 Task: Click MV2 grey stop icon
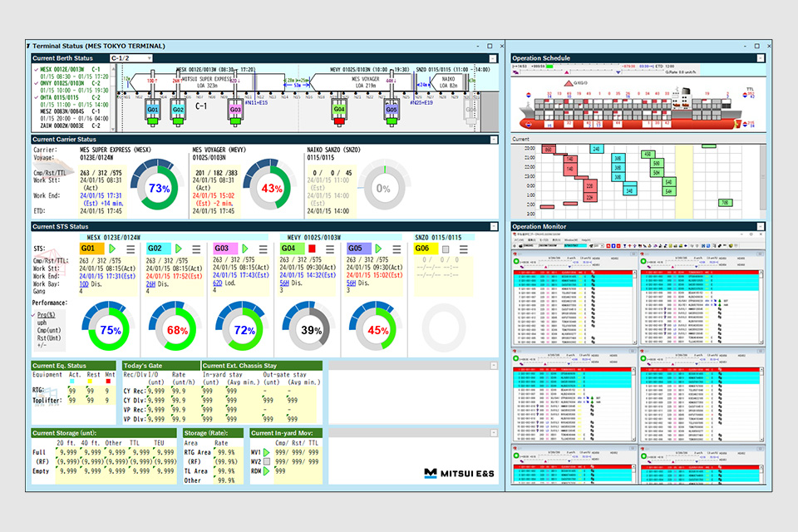point(267,461)
